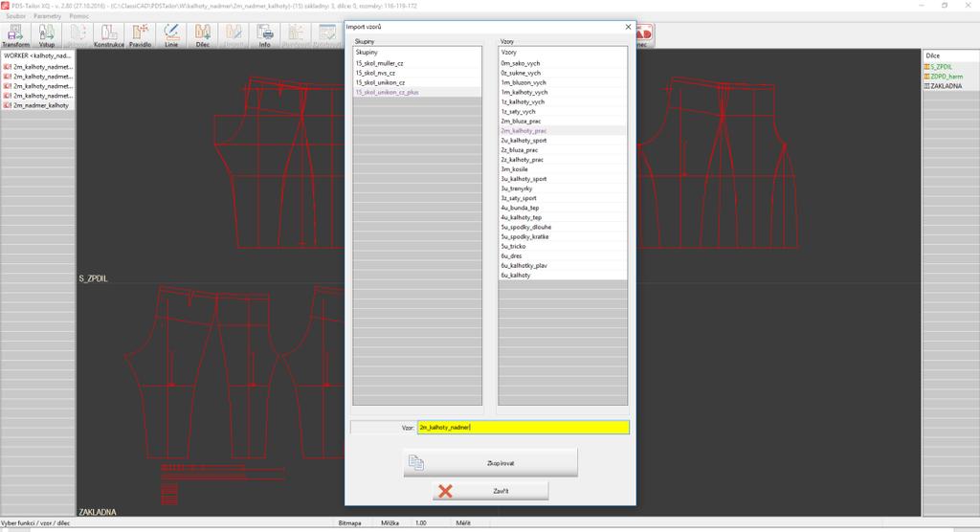
Task: Select pattern 3z_saty_sport
Action: (x=563, y=198)
